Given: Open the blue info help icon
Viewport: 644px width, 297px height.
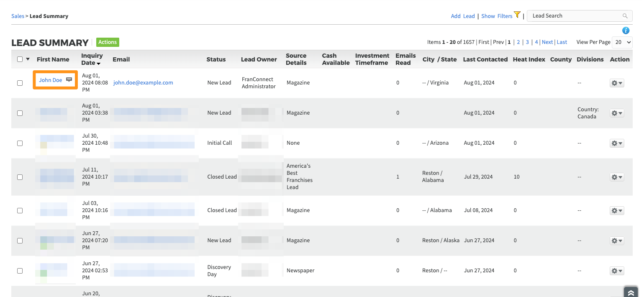Looking at the screenshot, I should [x=626, y=31].
